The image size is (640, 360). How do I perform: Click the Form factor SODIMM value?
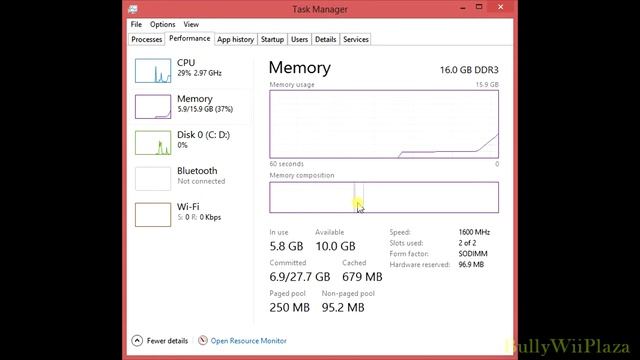(x=473, y=253)
